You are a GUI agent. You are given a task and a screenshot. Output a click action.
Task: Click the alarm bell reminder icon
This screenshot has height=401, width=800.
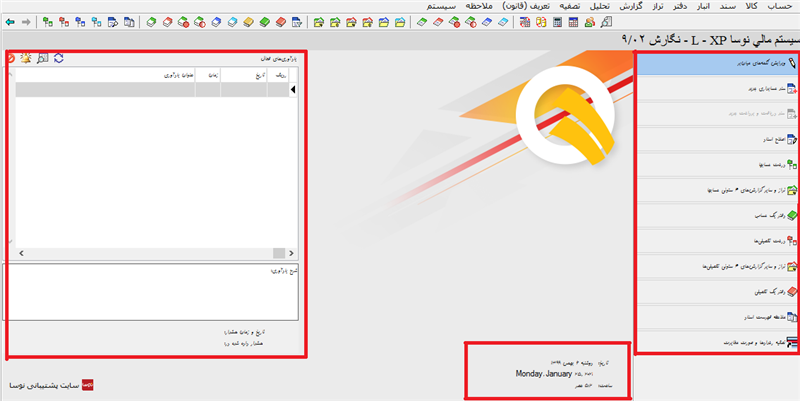(x=25, y=59)
